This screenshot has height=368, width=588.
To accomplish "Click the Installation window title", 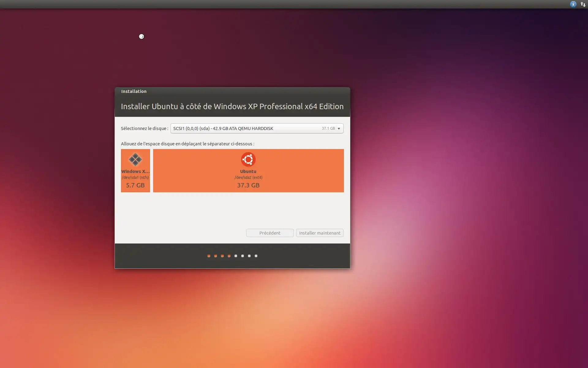I will (x=134, y=91).
